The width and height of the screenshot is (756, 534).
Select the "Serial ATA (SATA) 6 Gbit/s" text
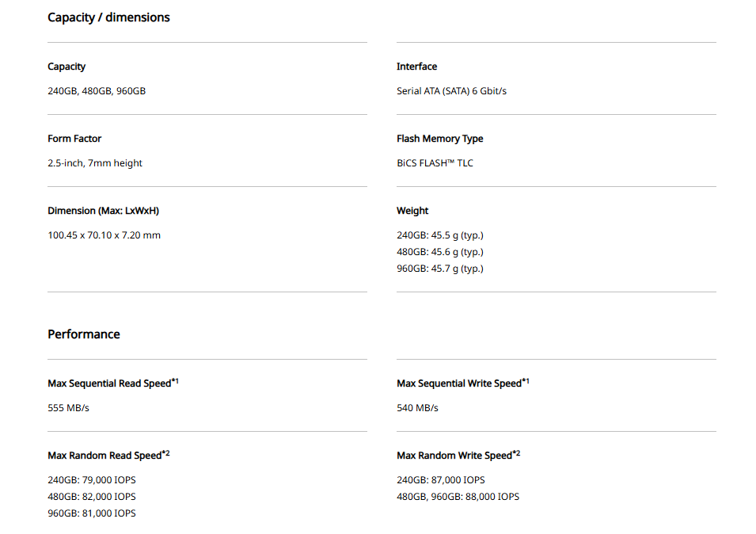click(x=451, y=91)
